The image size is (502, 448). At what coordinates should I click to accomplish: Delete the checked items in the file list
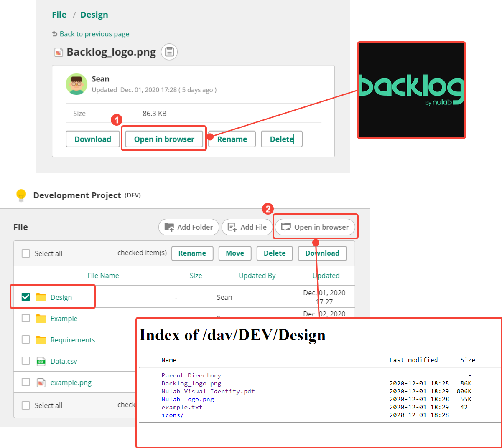coord(275,253)
